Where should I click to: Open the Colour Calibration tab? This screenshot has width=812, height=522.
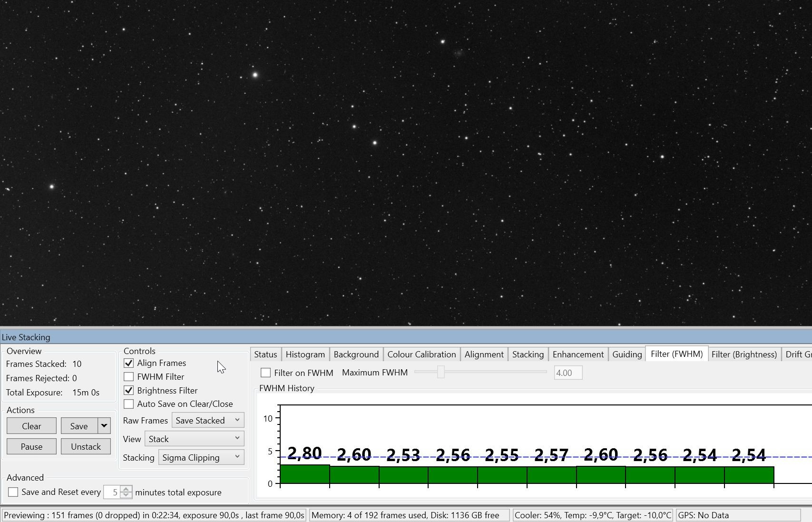click(x=422, y=355)
